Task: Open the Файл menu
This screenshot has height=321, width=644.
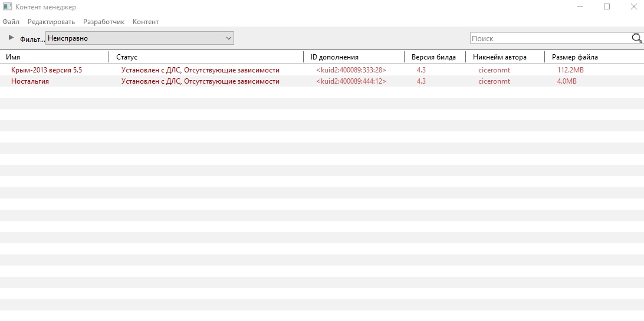Action: pos(11,22)
